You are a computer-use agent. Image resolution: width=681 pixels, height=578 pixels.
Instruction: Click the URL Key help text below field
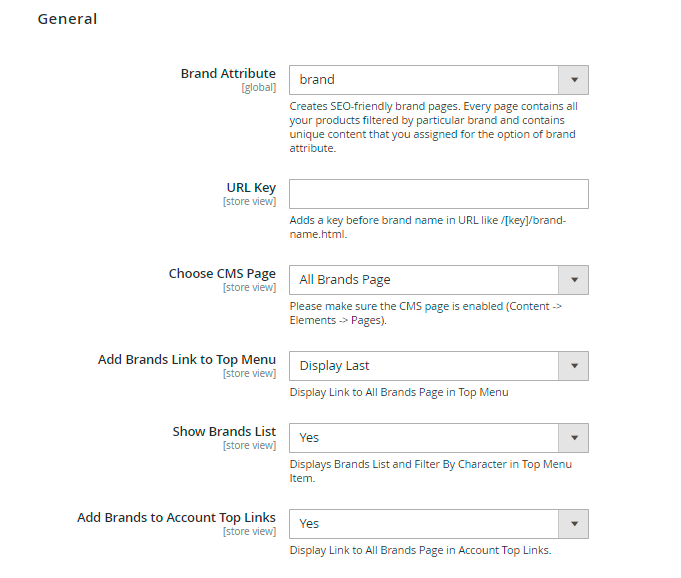[428, 227]
